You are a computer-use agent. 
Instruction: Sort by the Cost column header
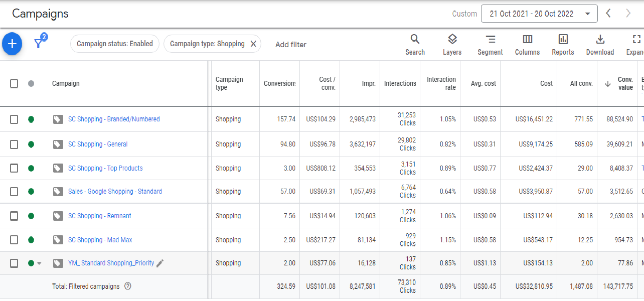coord(546,83)
